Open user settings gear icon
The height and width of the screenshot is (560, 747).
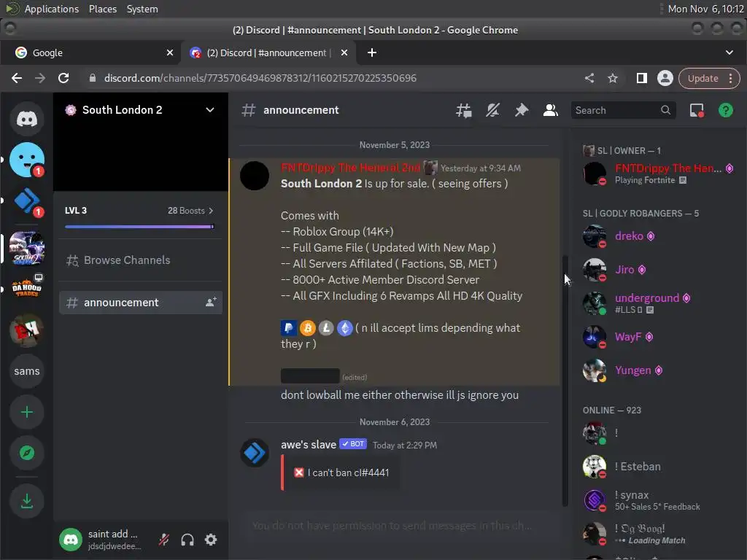[x=211, y=540]
